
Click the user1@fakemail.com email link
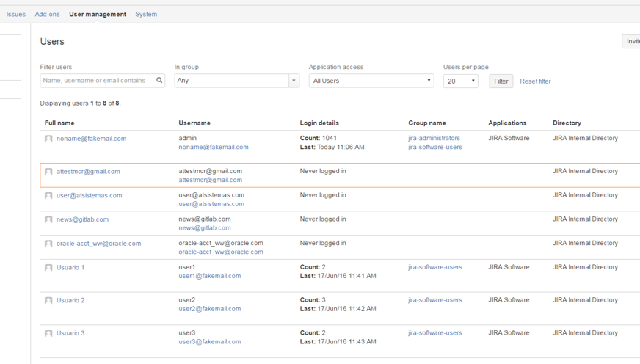pyautogui.click(x=209, y=276)
